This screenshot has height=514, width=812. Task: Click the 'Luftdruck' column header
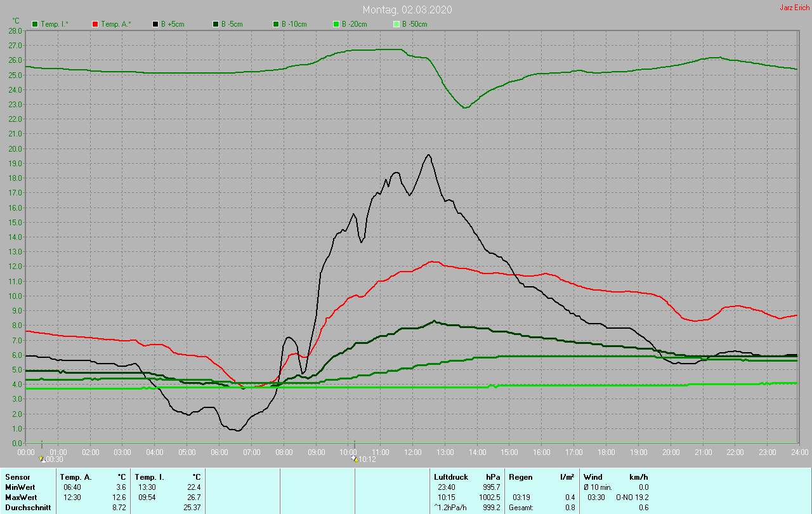point(451,477)
